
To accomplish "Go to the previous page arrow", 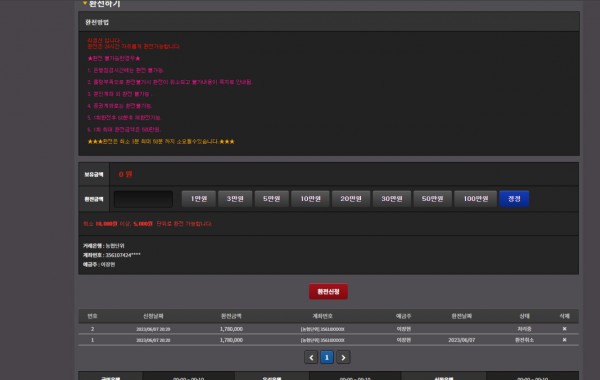I will (311, 357).
